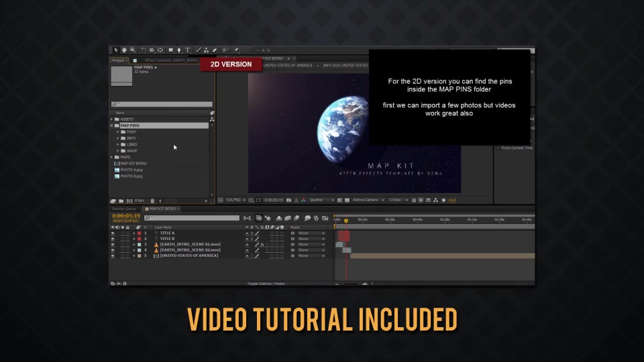Toggle Hide Shy Layers in timeline
Image resolution: width=644 pixels, height=362 pixels.
coord(279,219)
